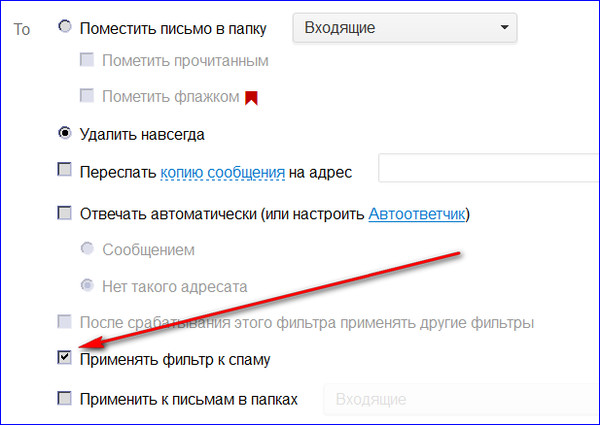Viewport: 600px width, 425px height.
Task: Check 'Пометить прочитанным' checkbox
Action: pos(87,60)
